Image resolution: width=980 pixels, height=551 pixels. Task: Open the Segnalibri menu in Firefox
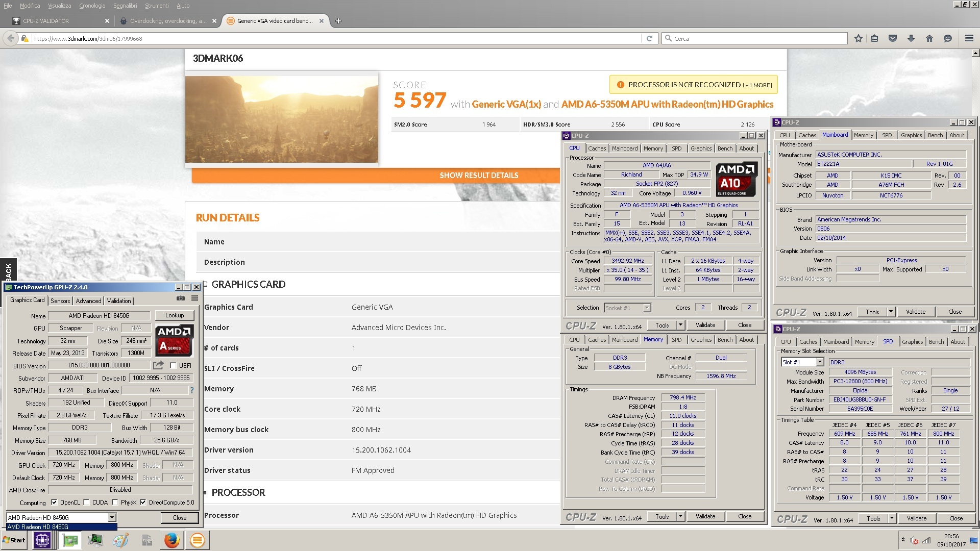[x=125, y=6]
